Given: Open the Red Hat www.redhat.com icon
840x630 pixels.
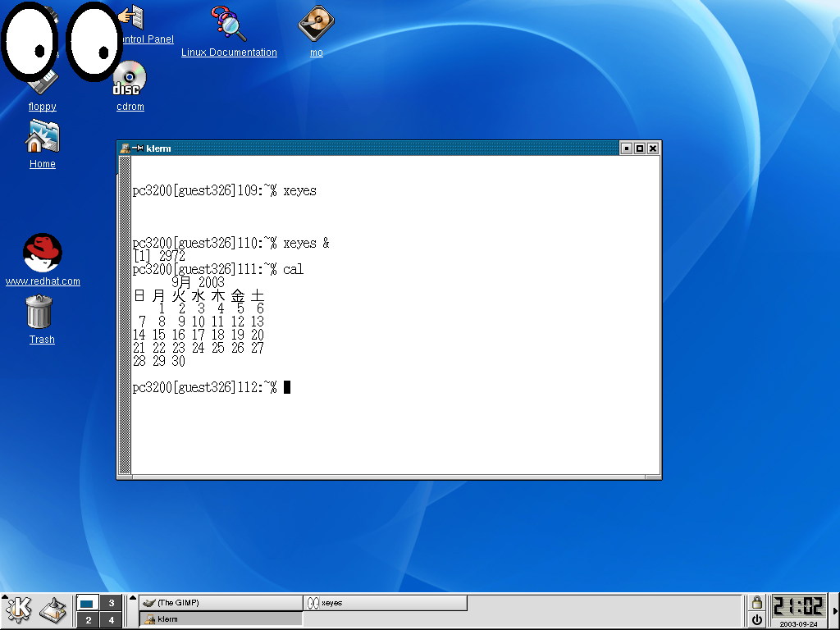Looking at the screenshot, I should click(x=43, y=253).
